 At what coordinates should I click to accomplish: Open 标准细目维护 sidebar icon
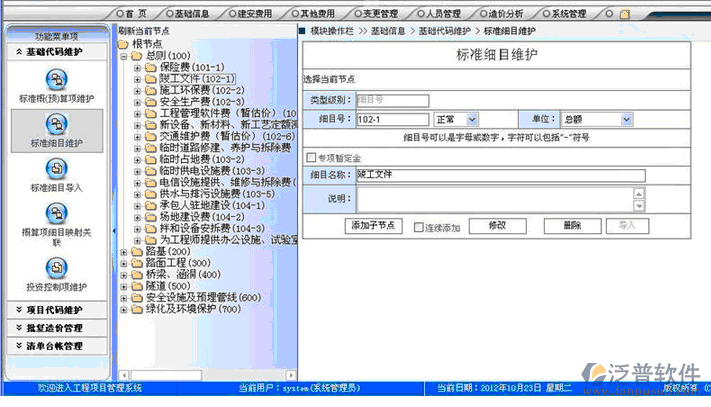[57, 124]
